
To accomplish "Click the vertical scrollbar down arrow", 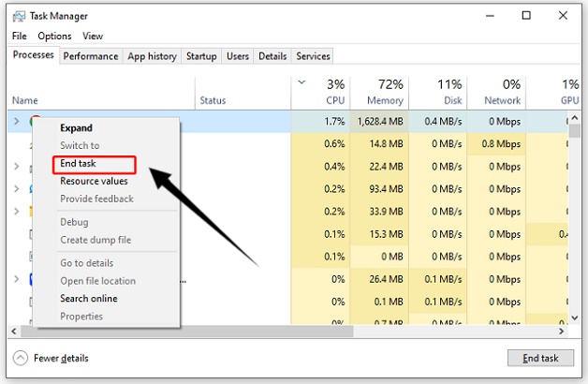I will (575, 318).
